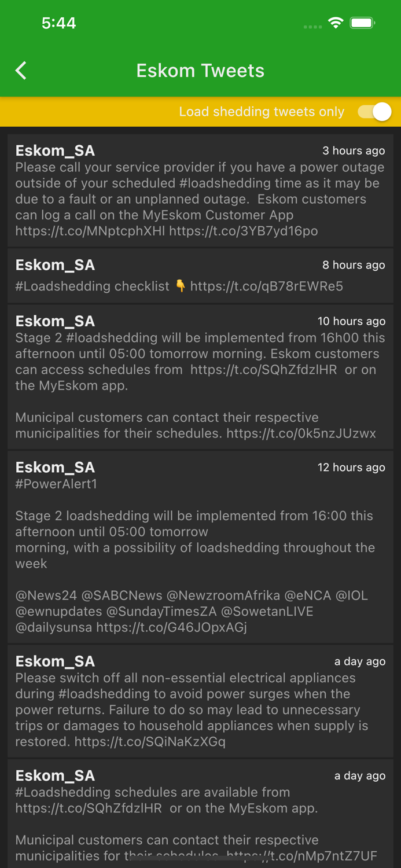Viewport: 401px width, 868px height.
Task: Disable the Load shedding tweets only toggle
Action: (373, 111)
